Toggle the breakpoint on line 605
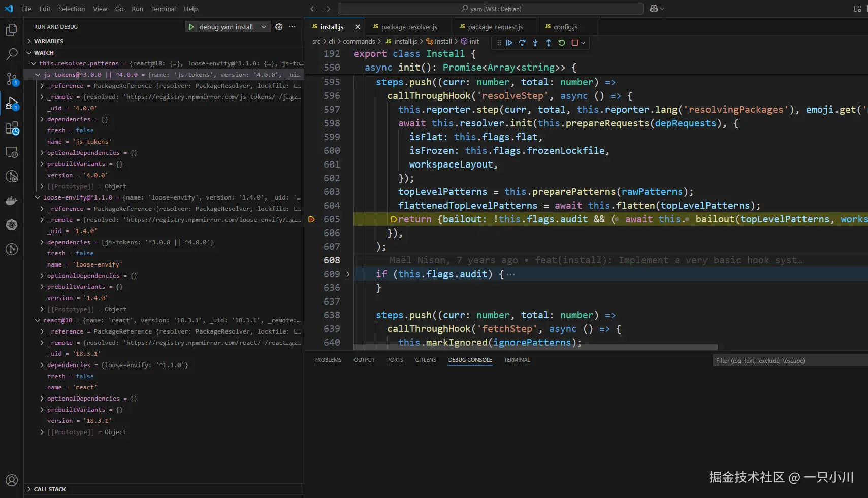 point(312,219)
